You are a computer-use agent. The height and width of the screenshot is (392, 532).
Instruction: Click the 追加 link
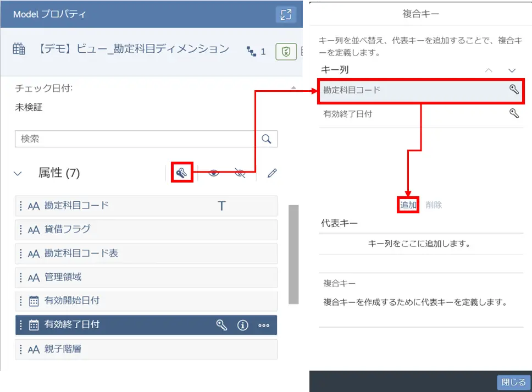pyautogui.click(x=408, y=205)
